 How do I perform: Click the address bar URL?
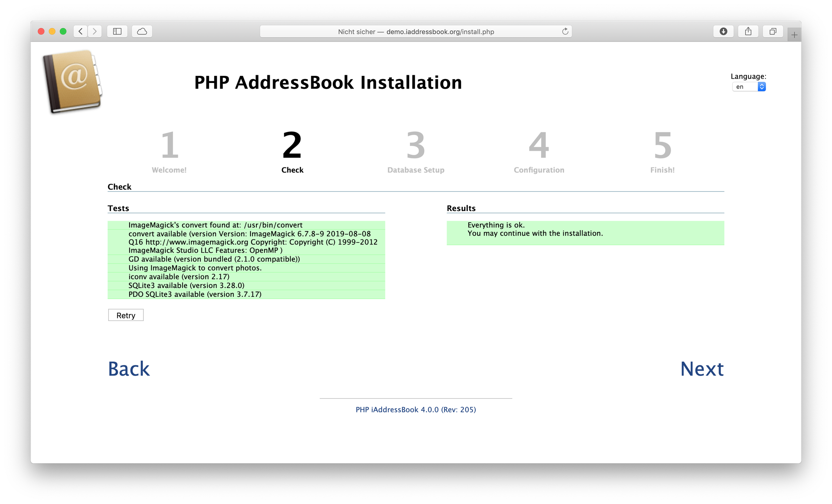[x=415, y=31]
